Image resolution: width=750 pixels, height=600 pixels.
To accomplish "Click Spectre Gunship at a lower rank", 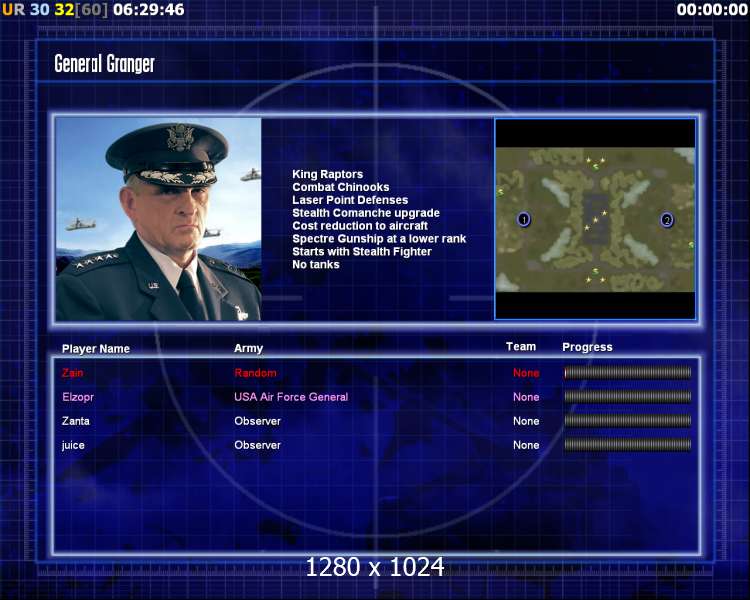I will 379,239.
